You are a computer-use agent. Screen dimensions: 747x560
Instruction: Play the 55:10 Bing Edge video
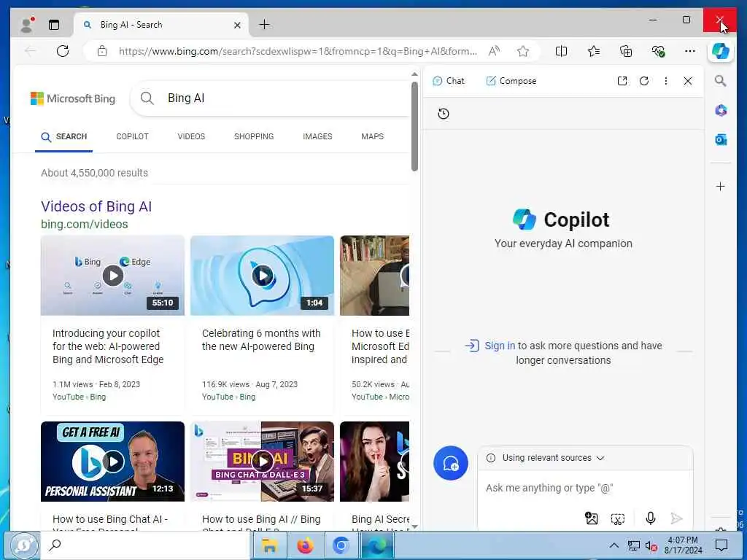112,276
